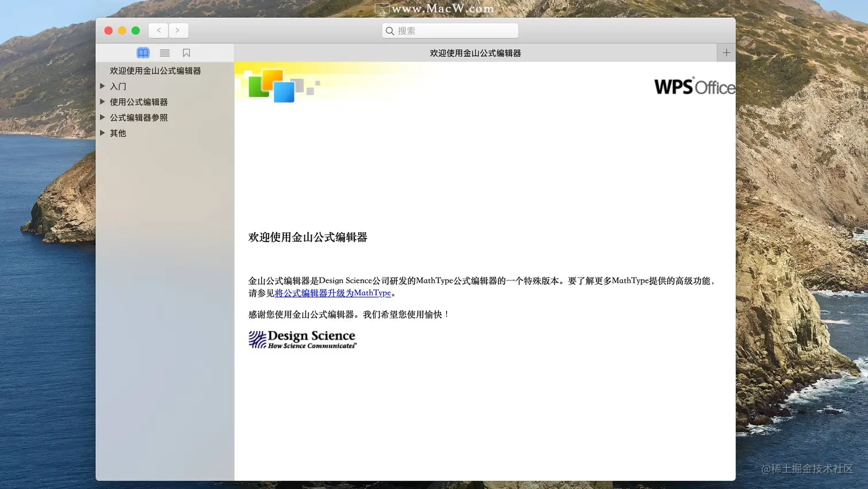The width and height of the screenshot is (868, 489).
Task: Click the search field labeled 搜索
Action: pyautogui.click(x=450, y=31)
